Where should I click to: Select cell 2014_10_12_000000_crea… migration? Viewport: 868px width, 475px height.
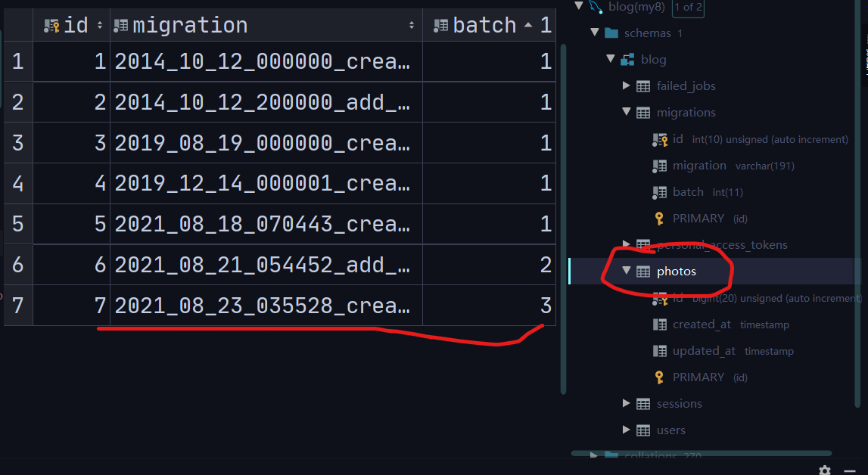266,61
